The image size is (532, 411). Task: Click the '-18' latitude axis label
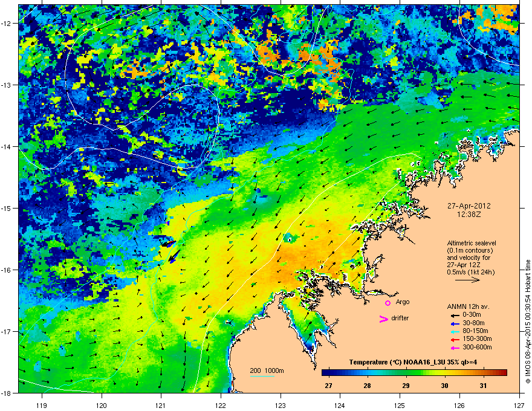click(6, 393)
